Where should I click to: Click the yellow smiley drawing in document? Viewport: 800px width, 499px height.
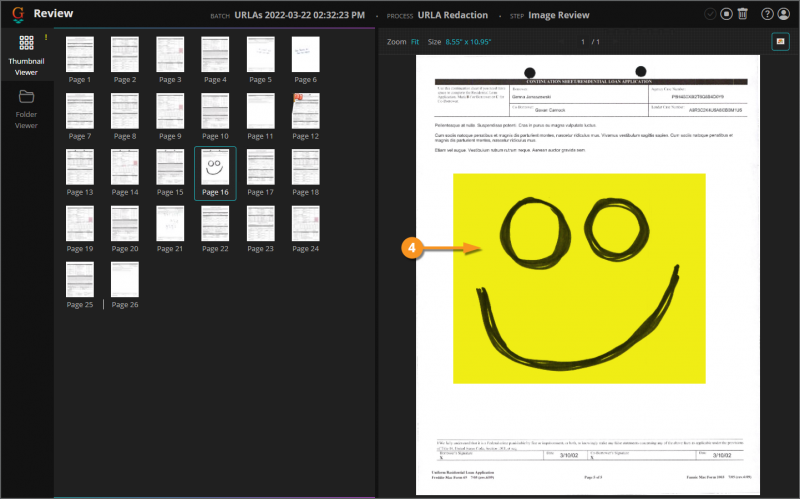pos(579,279)
